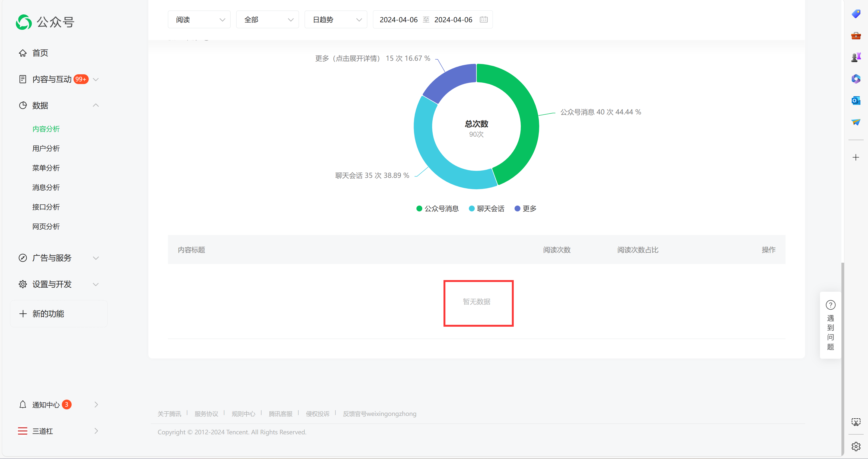Open 首页 home icon in sidebar
868x459 pixels.
23,53
